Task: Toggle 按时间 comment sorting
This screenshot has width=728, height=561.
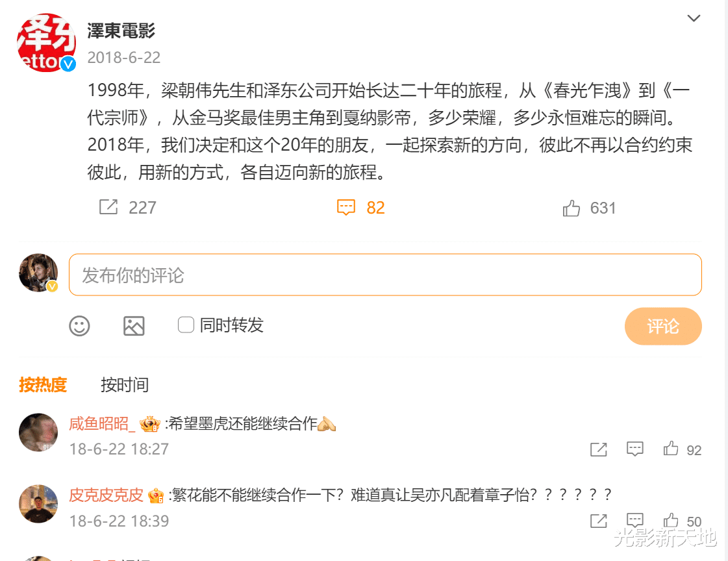Action: click(126, 384)
